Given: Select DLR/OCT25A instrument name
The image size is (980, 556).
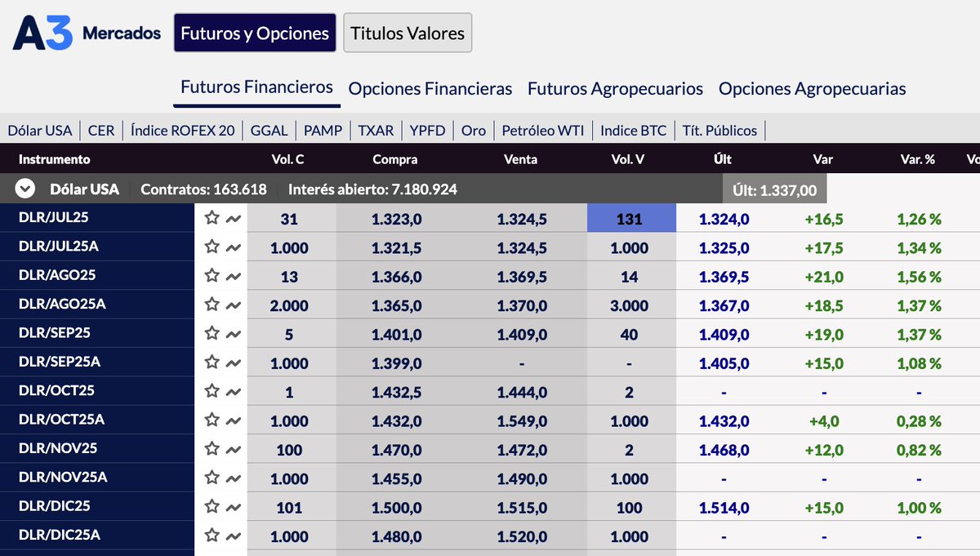Looking at the screenshot, I should click(62, 420).
